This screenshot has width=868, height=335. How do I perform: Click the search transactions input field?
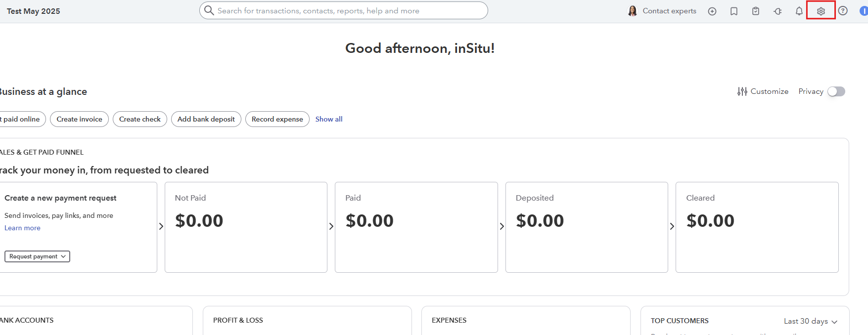point(344,10)
